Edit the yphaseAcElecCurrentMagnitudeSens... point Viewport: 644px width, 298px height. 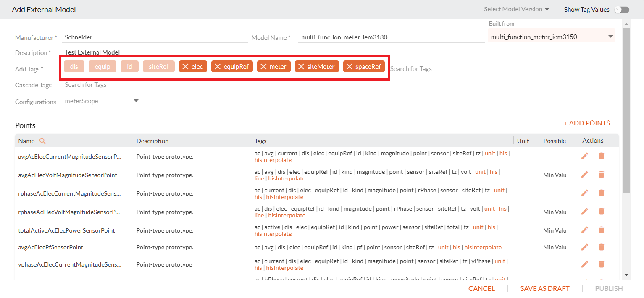tap(585, 264)
